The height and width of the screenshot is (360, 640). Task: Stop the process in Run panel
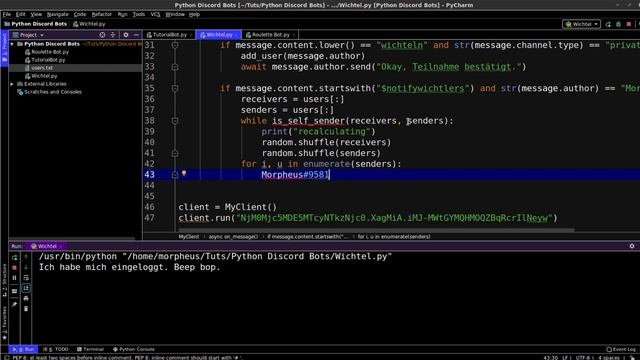pos(15,268)
